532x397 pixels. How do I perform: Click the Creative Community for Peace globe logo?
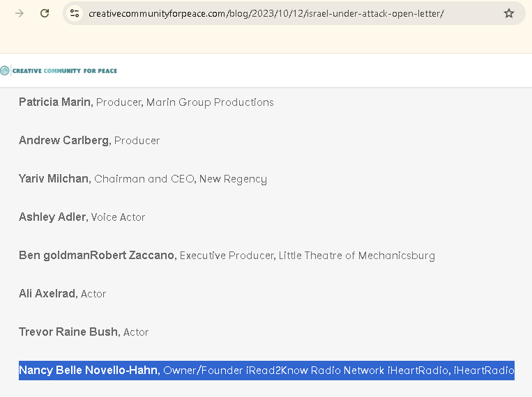(5, 70)
